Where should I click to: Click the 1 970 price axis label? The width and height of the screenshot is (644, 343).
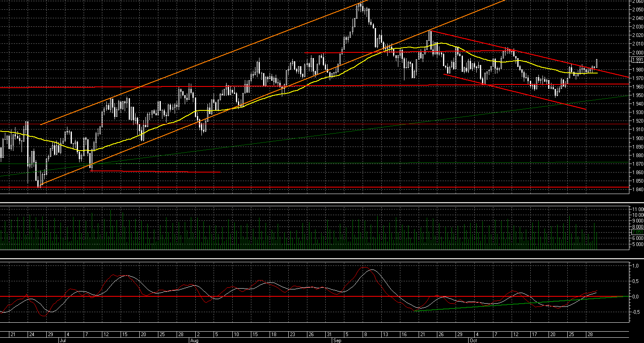638,78
